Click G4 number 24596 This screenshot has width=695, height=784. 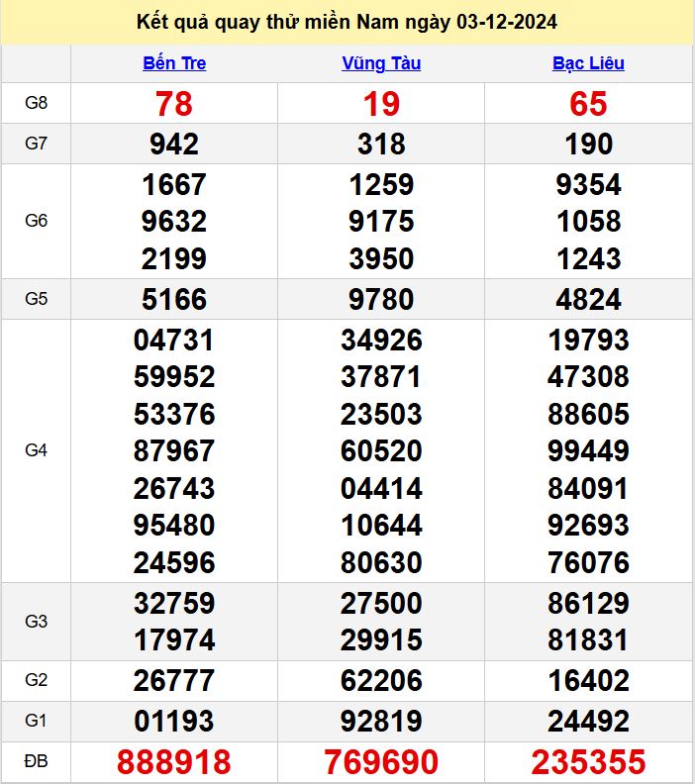174,563
